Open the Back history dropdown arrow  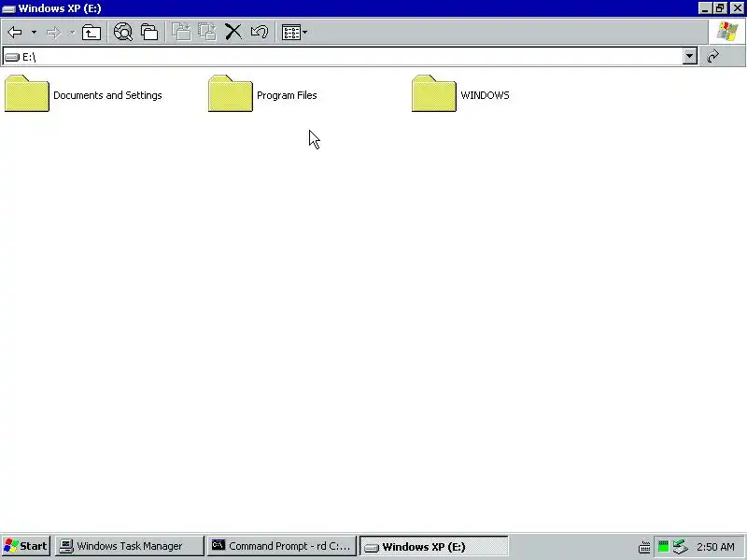[34, 33]
